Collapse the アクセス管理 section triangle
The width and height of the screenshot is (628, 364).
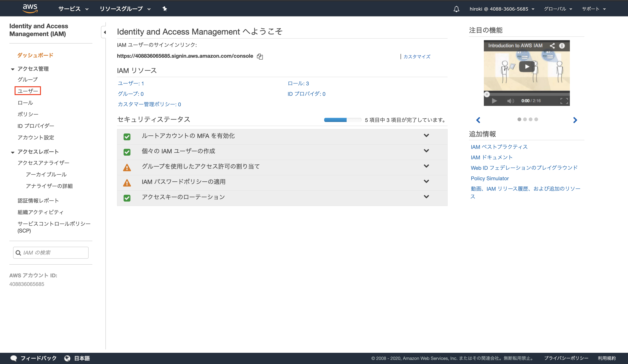coord(13,69)
